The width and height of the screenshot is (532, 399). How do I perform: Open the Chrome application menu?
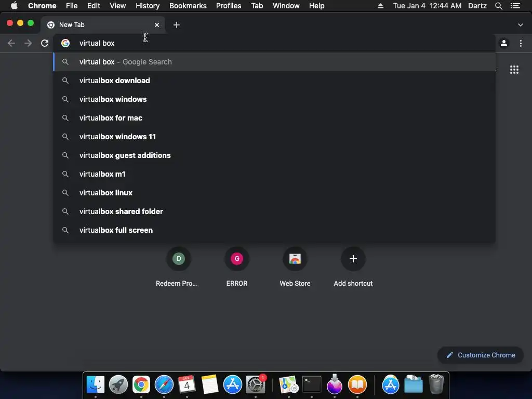pyautogui.click(x=42, y=6)
